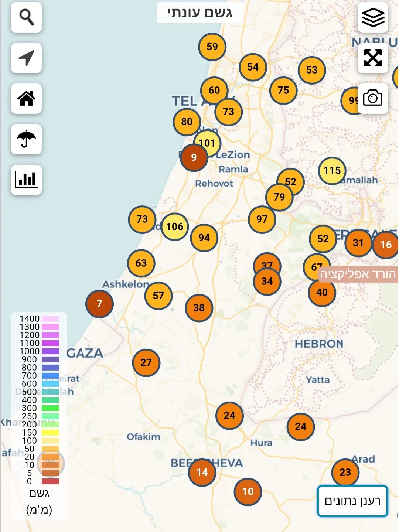Click the dark marker showing 9
The width and height of the screenshot is (399, 532).
(x=194, y=158)
